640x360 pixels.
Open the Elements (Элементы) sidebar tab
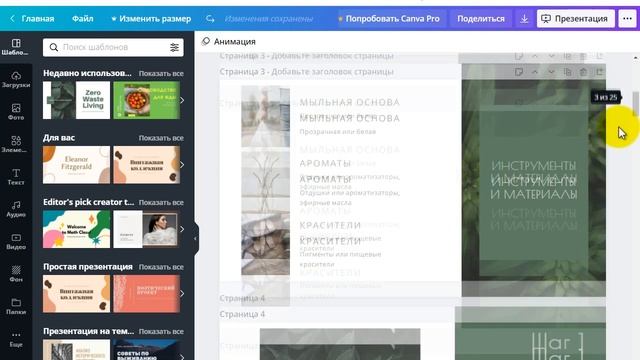16,144
